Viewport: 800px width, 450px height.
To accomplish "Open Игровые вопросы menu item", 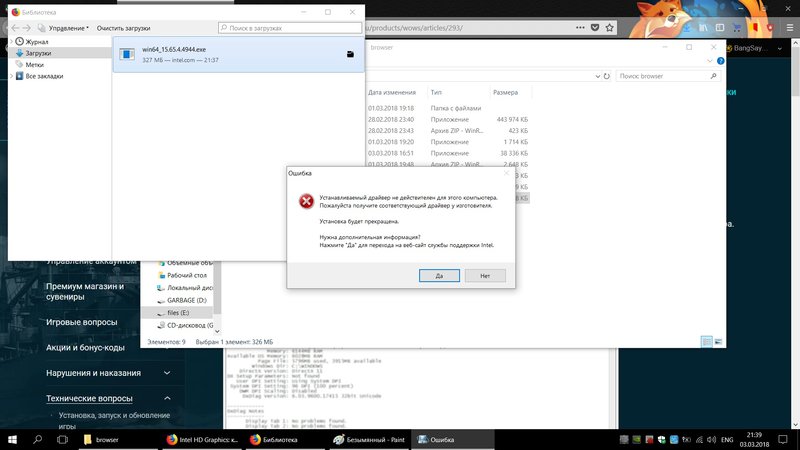I will (x=82, y=322).
